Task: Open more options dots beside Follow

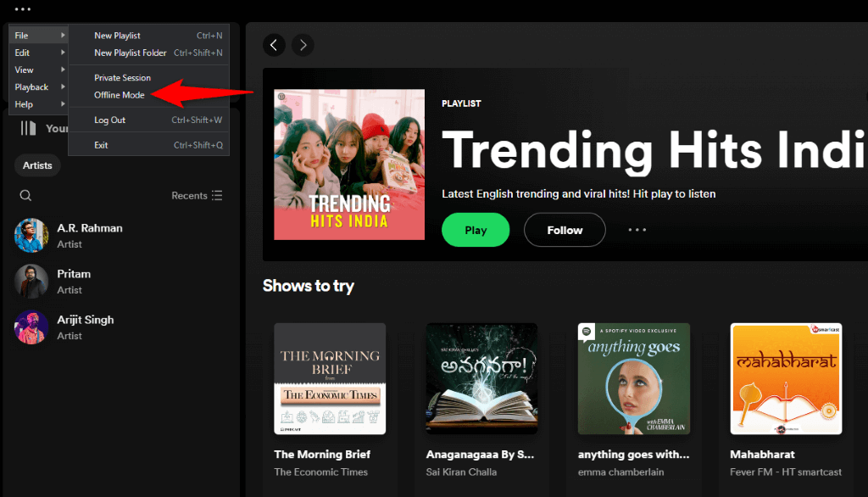Action: tap(637, 230)
